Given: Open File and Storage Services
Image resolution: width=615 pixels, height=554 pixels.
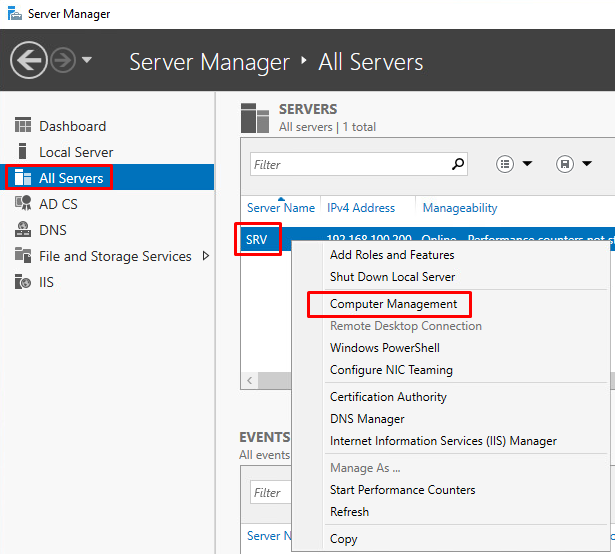Looking at the screenshot, I should [x=115, y=256].
